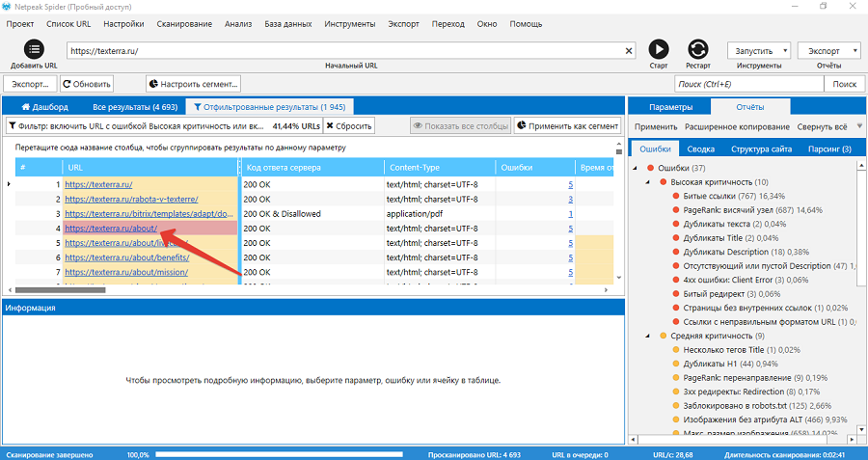868x460 pixels.
Task: Open the Настройки menu
Action: pos(123,24)
